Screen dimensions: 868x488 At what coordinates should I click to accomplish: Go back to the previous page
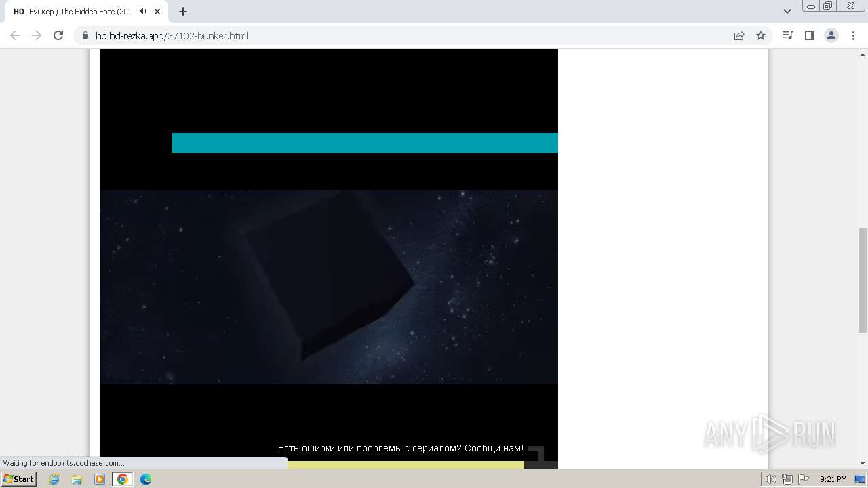(15, 35)
